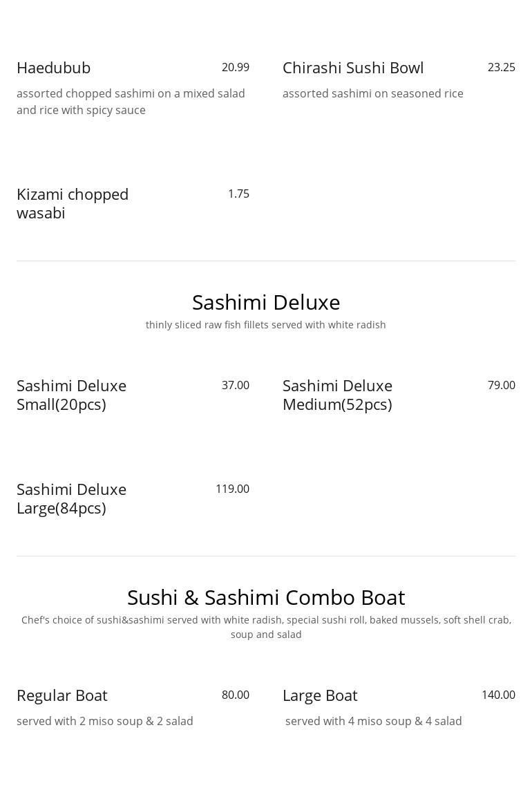The width and height of the screenshot is (532, 788).
Task: Select Sashimi Deluxe Medium (52pcs)
Action: click(x=337, y=395)
